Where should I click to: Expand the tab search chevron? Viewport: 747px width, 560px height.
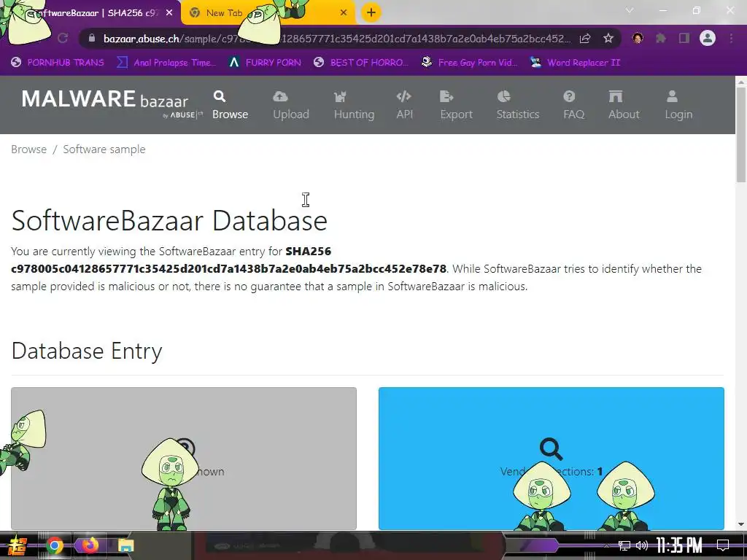coord(630,10)
